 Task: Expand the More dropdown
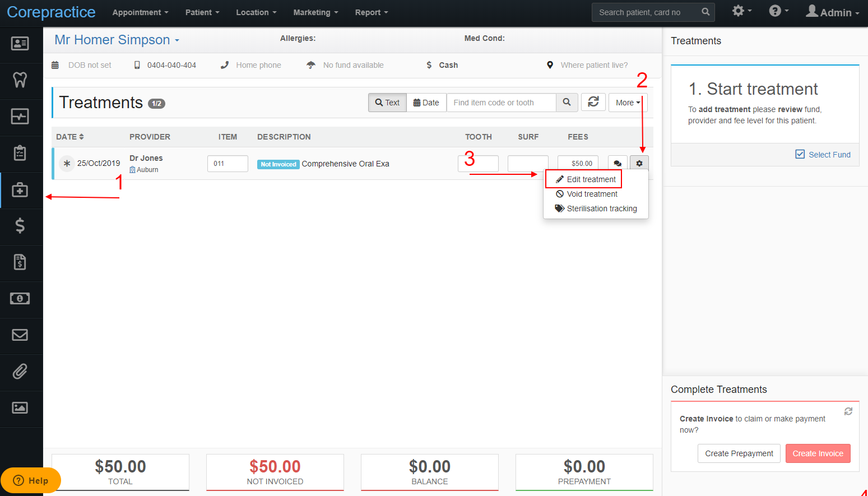[628, 103]
